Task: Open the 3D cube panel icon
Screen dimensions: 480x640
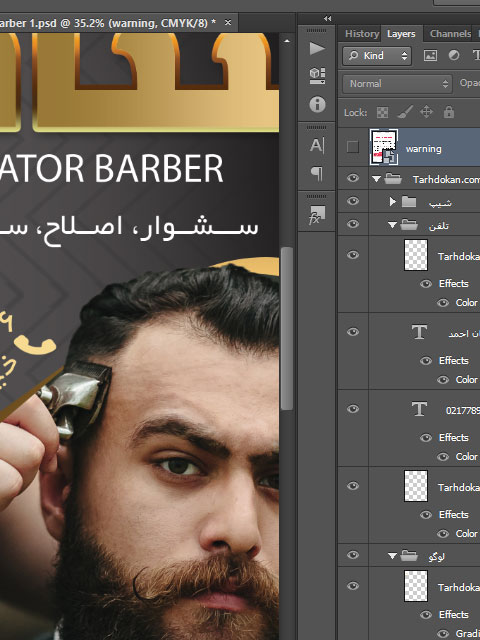Action: tap(317, 76)
